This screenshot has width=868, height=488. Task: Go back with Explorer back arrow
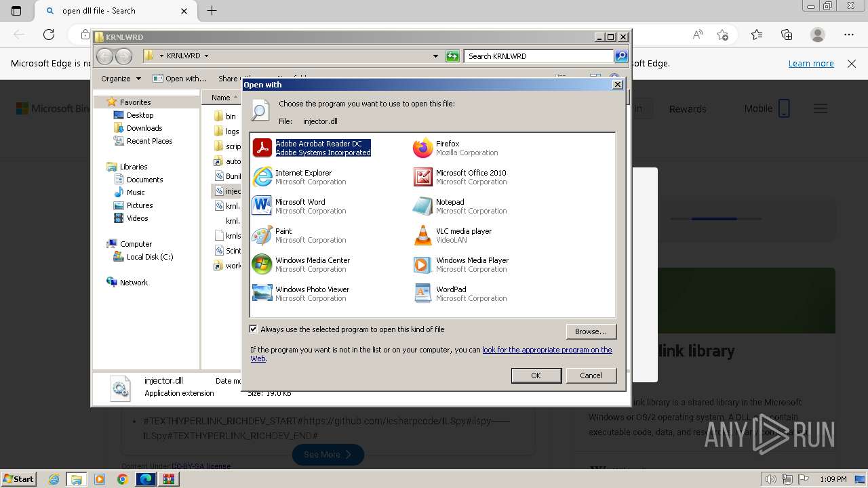(x=104, y=56)
